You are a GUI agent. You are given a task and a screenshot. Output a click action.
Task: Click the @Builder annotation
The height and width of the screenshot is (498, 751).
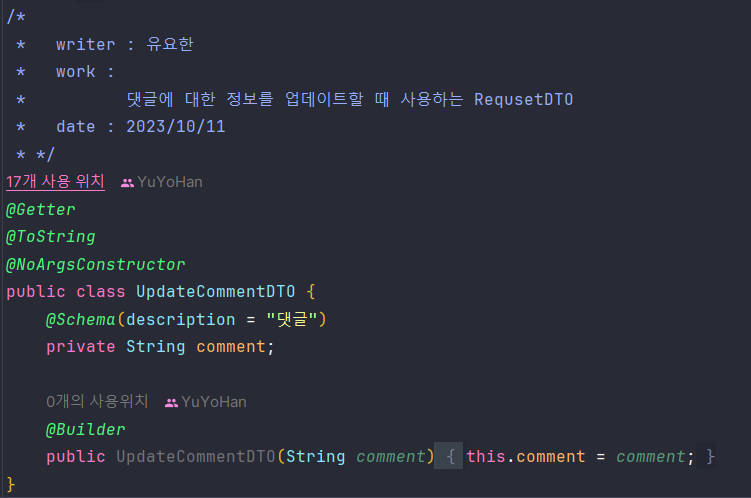pos(85,430)
